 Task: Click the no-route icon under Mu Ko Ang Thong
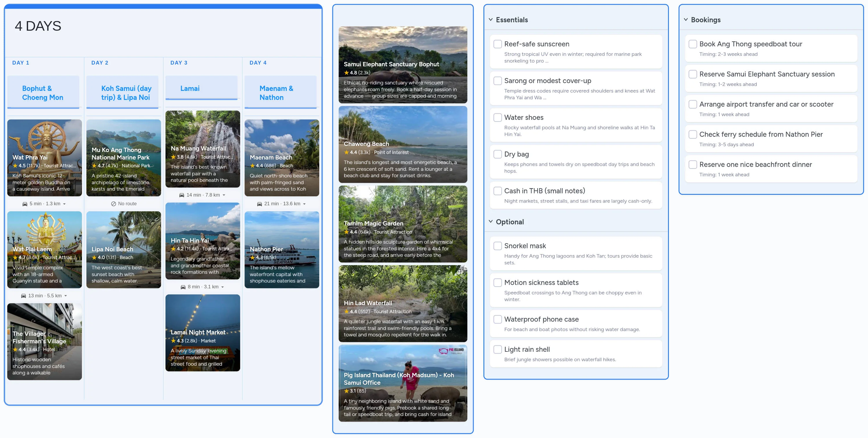113,204
